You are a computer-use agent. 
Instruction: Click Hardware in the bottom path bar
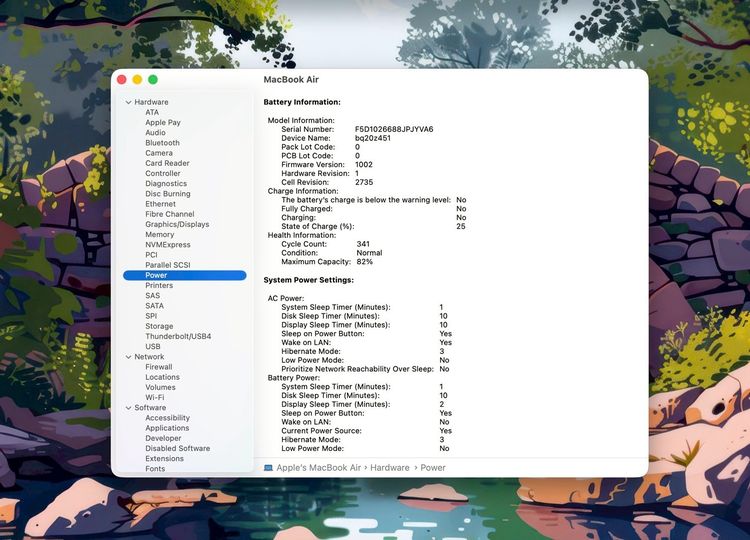pyautogui.click(x=390, y=468)
